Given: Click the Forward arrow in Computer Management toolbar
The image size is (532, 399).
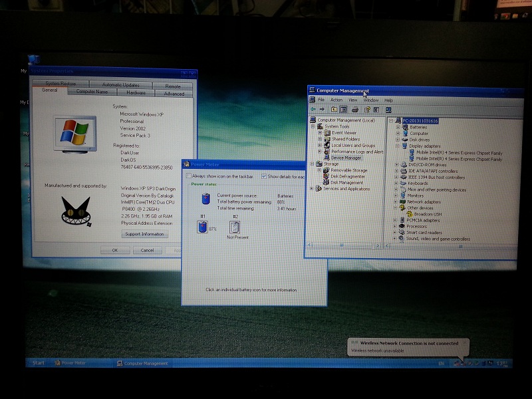Looking at the screenshot, I should pos(322,109).
